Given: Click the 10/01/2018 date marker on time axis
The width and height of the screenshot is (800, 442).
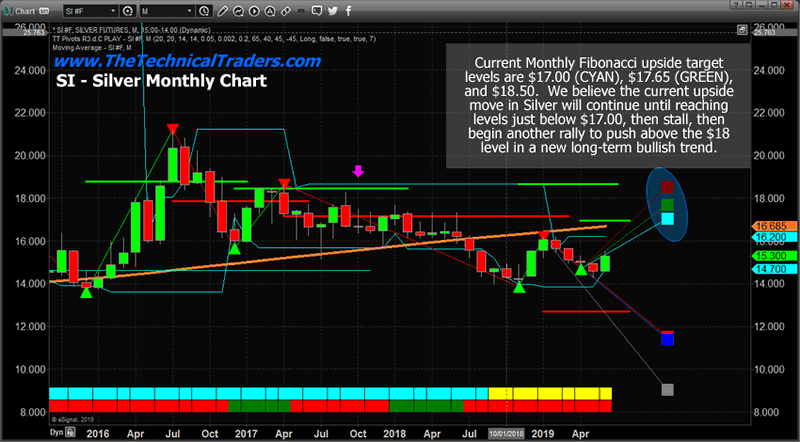Looking at the screenshot, I should point(508,434).
